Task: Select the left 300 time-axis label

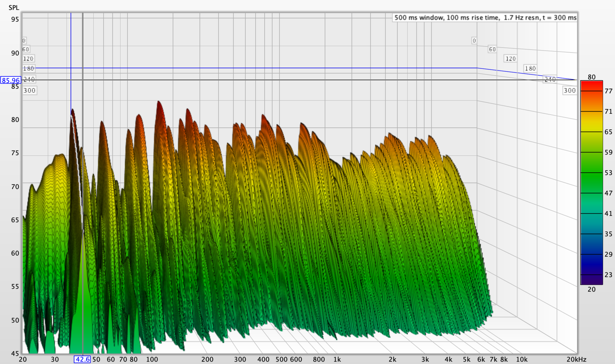Action: (29, 90)
